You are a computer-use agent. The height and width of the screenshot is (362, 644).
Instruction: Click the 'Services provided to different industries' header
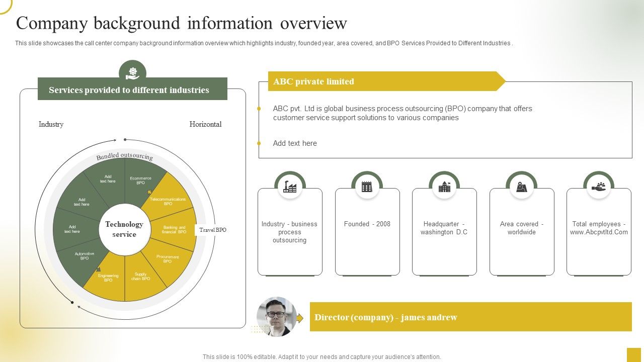point(132,90)
